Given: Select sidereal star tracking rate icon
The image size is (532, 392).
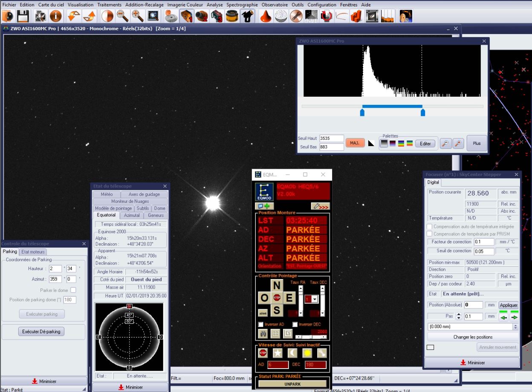Looking at the screenshot, I should [278, 352].
